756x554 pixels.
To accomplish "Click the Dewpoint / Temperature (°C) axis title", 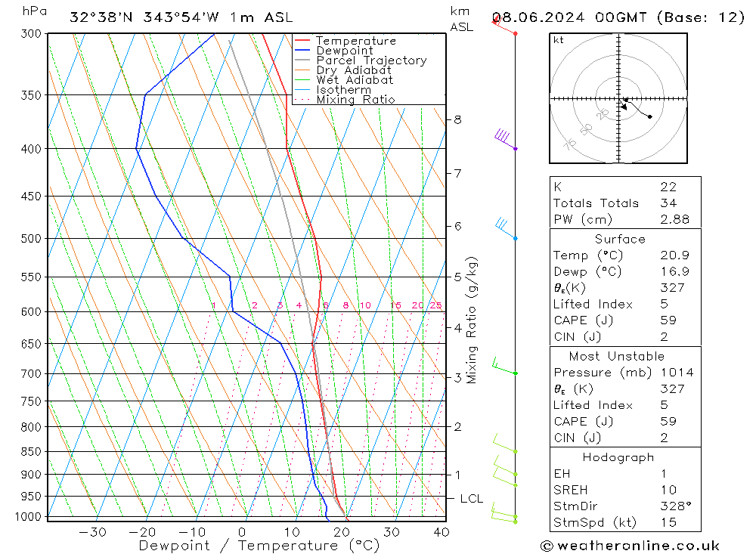I will pyautogui.click(x=259, y=546).
